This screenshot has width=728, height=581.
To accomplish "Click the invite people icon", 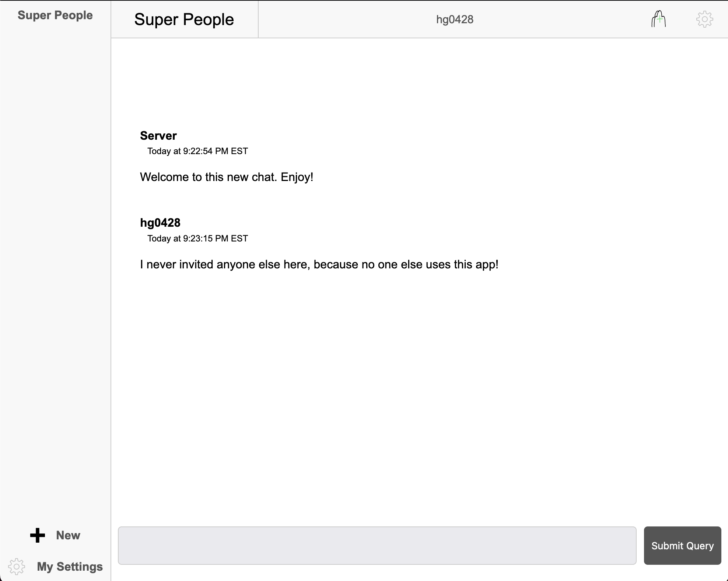I will click(x=658, y=19).
